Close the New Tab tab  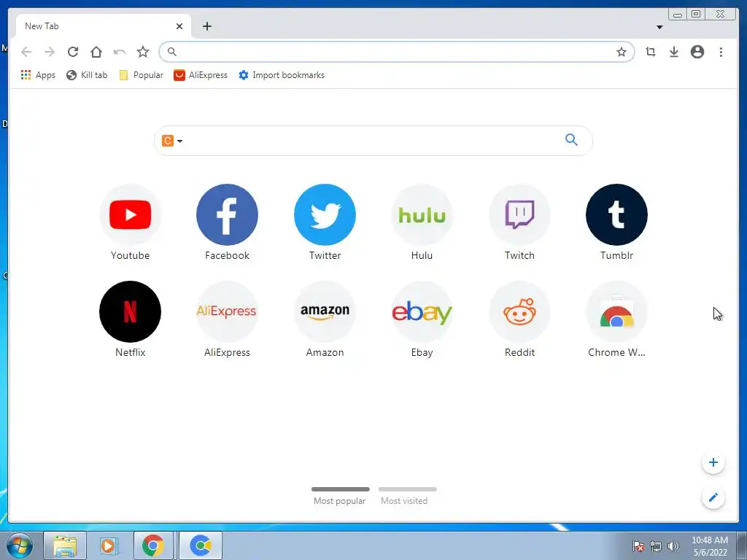pos(179,27)
